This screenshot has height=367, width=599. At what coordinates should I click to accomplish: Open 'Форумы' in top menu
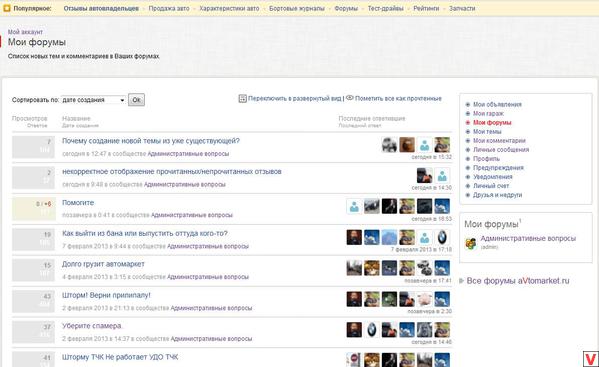[346, 8]
